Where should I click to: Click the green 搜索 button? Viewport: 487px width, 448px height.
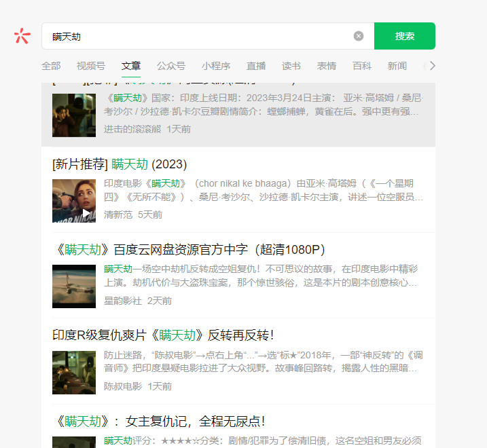405,36
